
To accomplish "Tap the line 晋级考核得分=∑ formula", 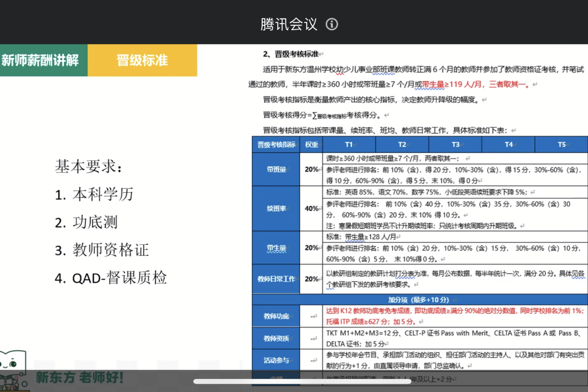I will coord(323,115).
